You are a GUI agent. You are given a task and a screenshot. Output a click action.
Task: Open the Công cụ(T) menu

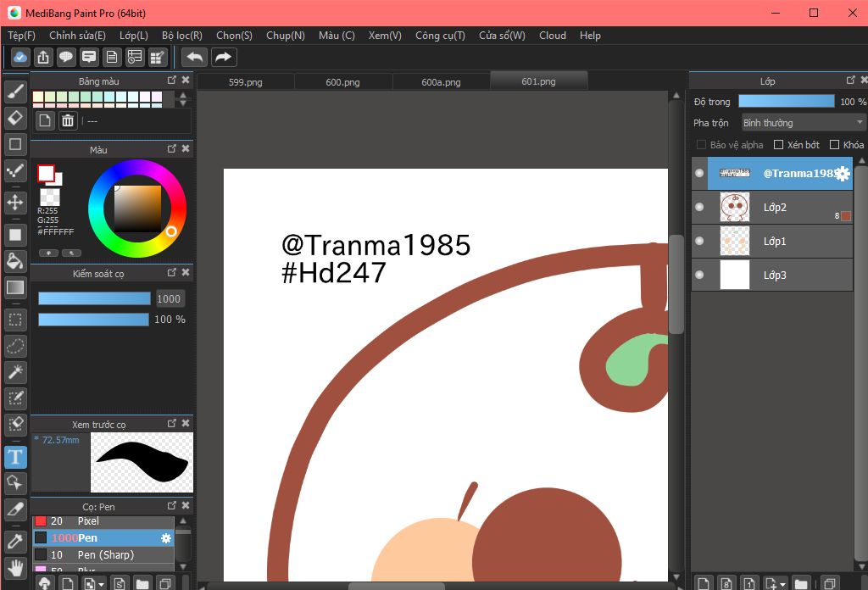point(440,36)
